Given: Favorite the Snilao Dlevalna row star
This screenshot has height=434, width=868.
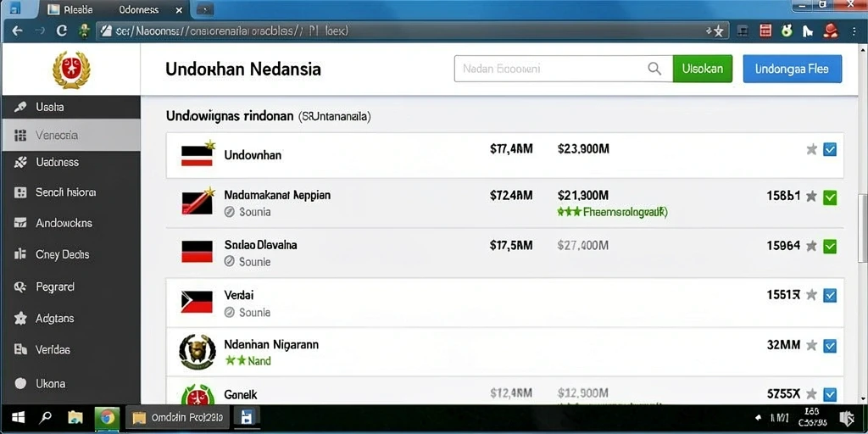Looking at the screenshot, I should pos(811,246).
